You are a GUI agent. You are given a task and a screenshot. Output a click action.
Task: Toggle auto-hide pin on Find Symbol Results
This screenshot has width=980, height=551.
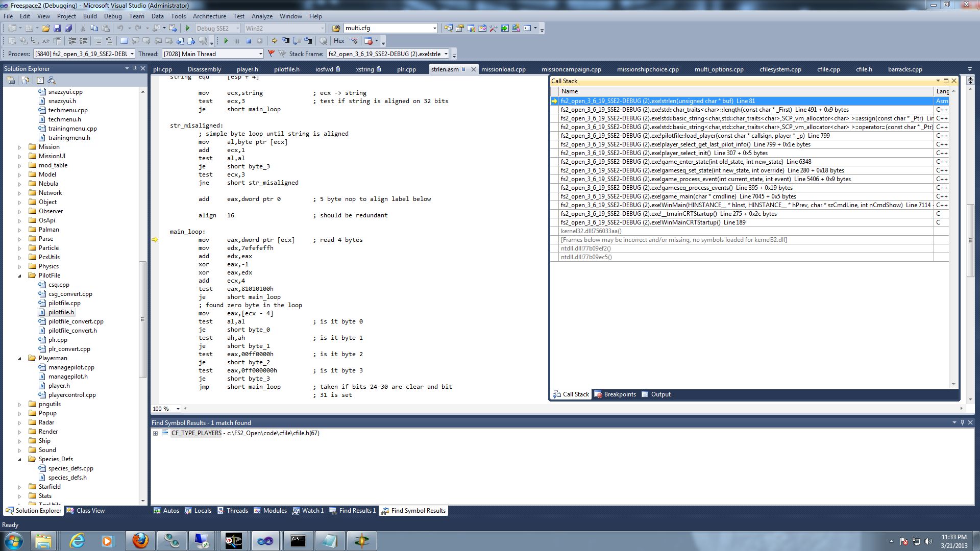(x=962, y=422)
